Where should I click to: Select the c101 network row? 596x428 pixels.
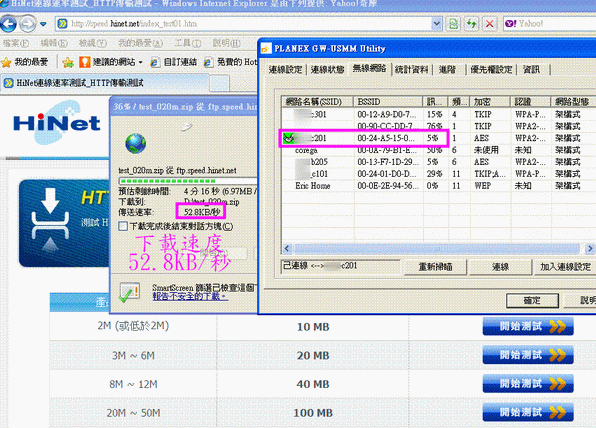439,174
